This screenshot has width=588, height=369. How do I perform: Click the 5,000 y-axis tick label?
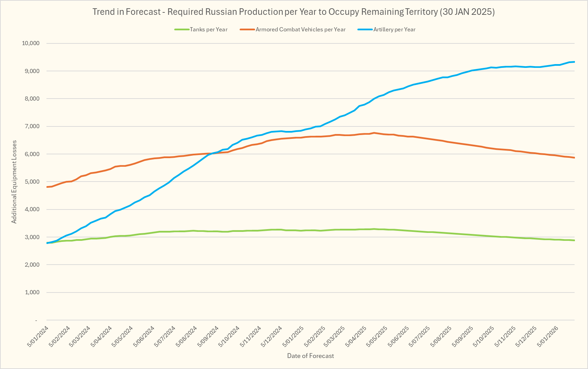click(32, 182)
